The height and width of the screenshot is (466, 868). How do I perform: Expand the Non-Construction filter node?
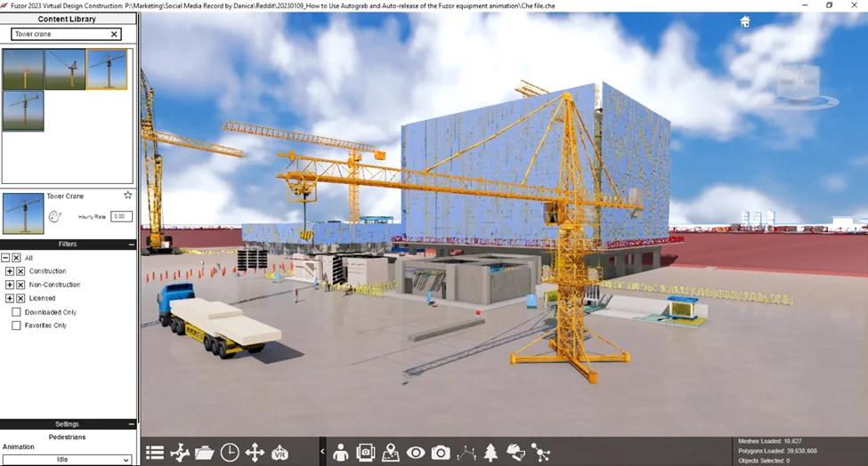[x=10, y=285]
